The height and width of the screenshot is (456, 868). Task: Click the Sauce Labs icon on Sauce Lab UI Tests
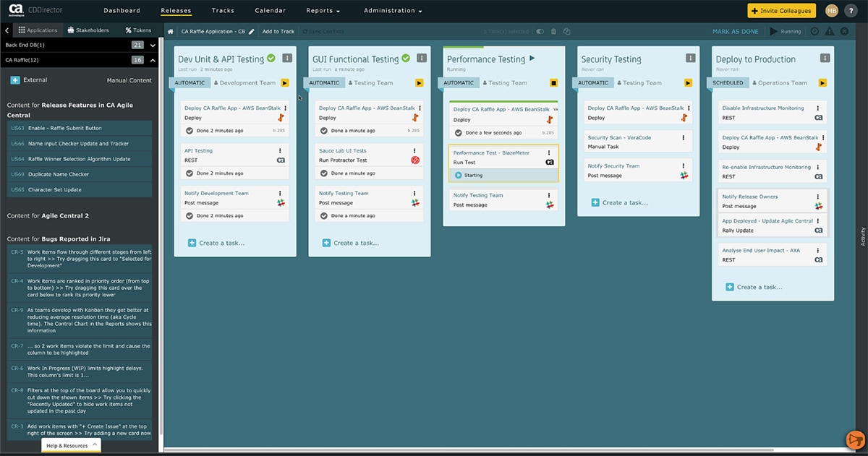tap(416, 160)
